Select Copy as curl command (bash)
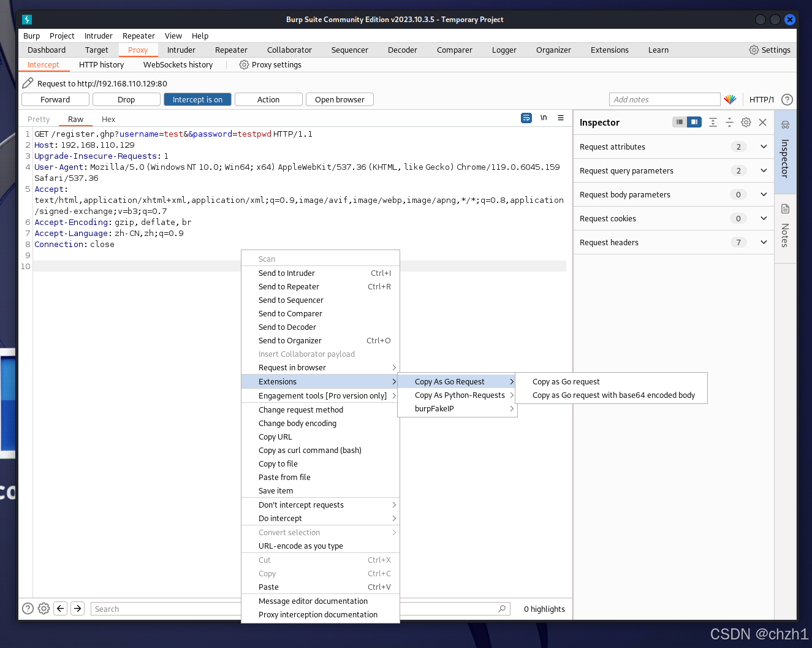 [x=321, y=451]
